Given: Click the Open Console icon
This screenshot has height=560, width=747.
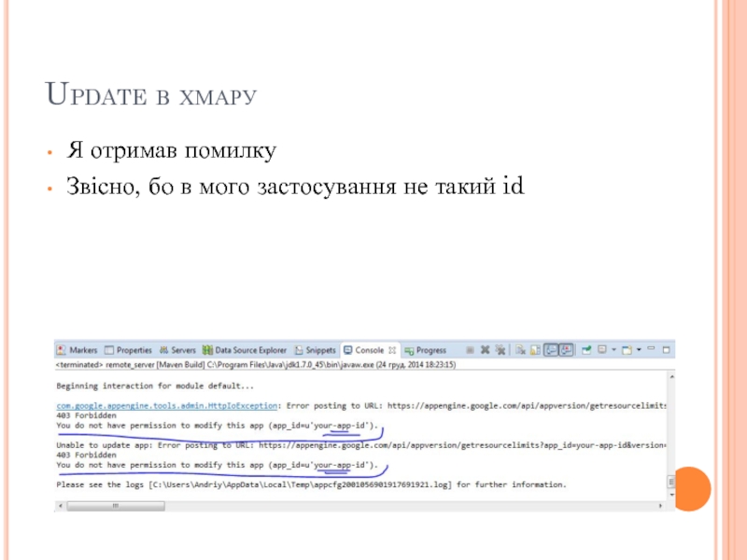Looking at the screenshot, I should pos(627,350).
